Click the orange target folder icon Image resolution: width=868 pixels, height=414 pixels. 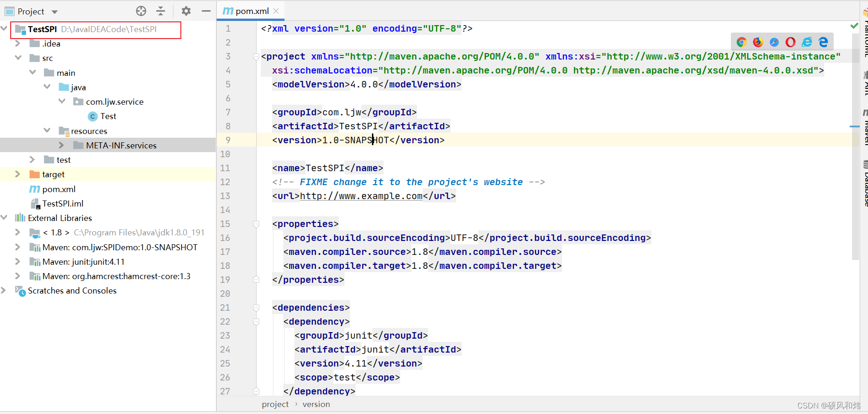(x=34, y=174)
